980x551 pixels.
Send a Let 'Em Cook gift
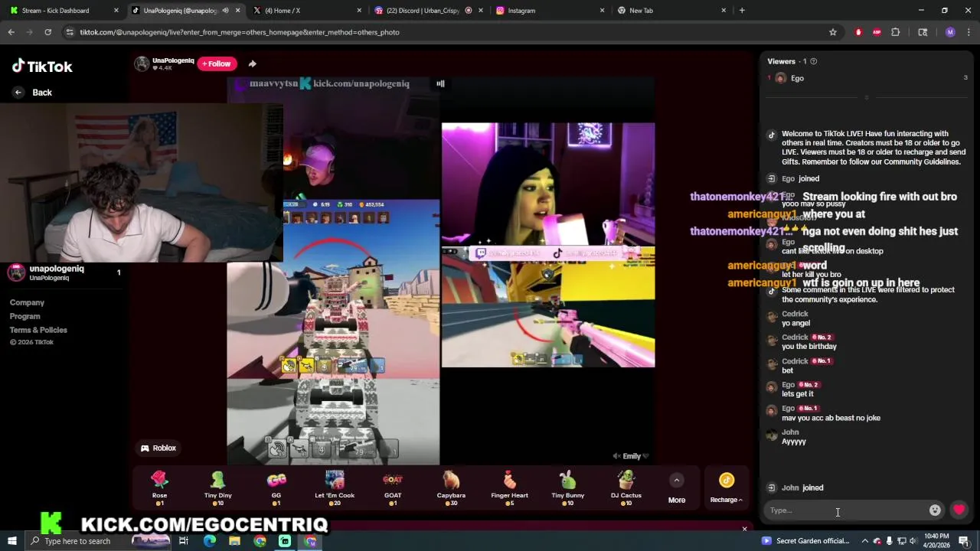(x=335, y=488)
